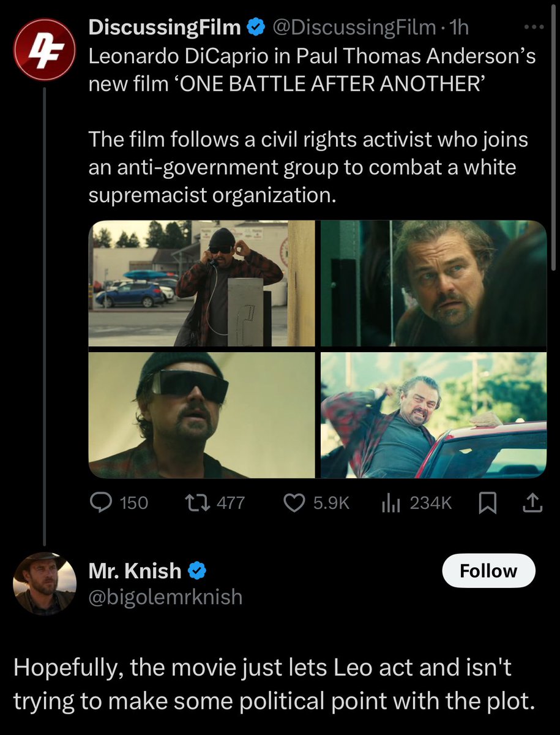Click Mr. Knish's blue verified badge
The height and width of the screenshot is (735, 560).
[x=196, y=571]
